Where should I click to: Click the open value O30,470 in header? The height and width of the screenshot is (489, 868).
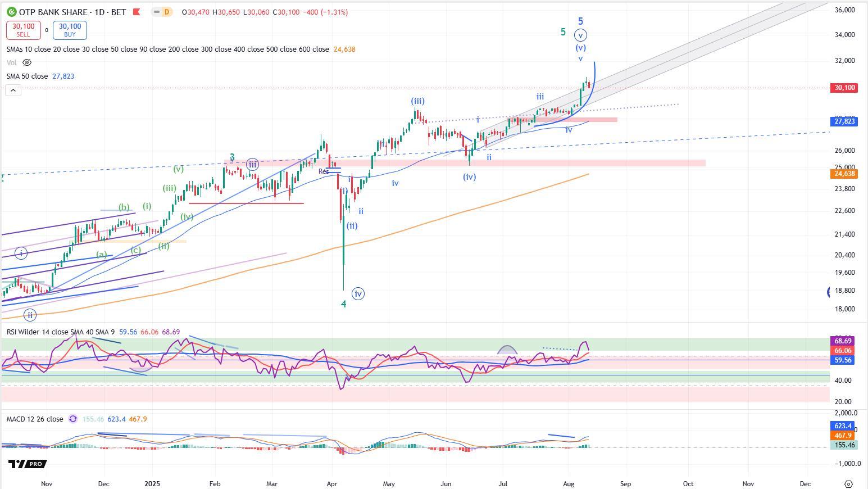pyautogui.click(x=196, y=12)
